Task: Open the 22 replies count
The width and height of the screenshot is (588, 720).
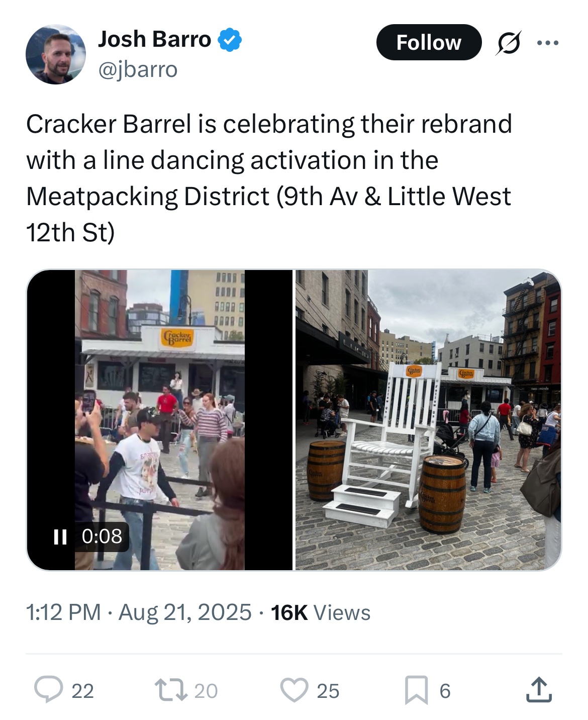Action: 83,691
